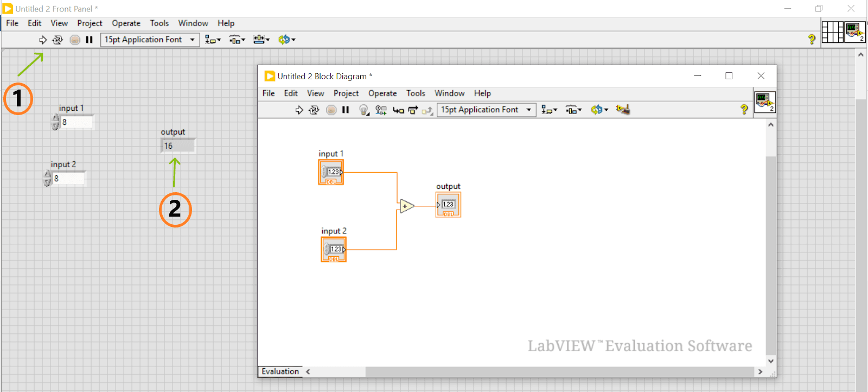Open Tools menu in Block Diagram window
868x392 pixels.
[416, 93]
